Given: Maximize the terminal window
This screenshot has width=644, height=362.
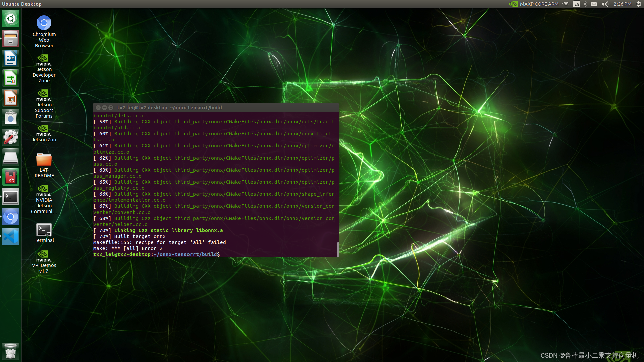Looking at the screenshot, I should tap(111, 108).
